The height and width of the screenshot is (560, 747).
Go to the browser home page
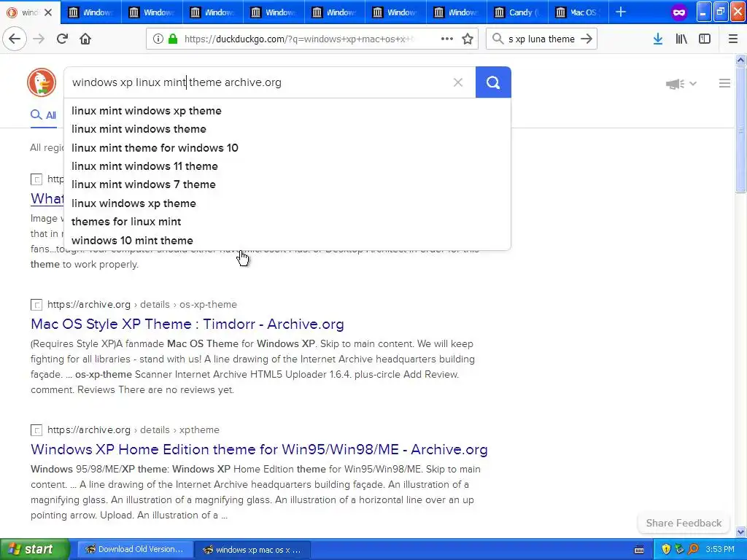(x=85, y=39)
